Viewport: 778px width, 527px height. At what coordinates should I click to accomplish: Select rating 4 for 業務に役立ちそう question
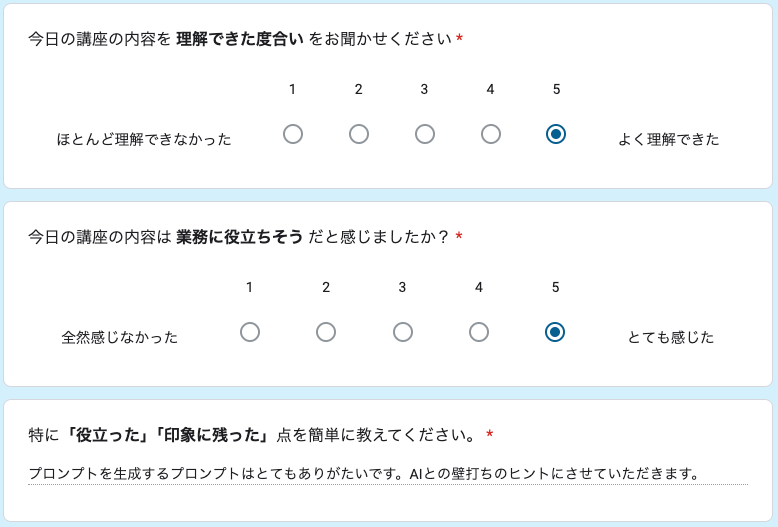click(479, 332)
